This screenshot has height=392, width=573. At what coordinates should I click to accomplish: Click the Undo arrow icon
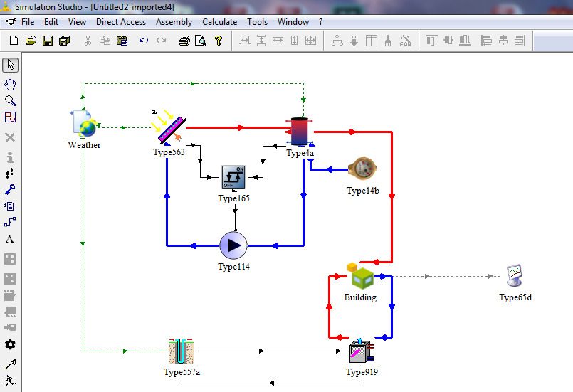tap(144, 40)
